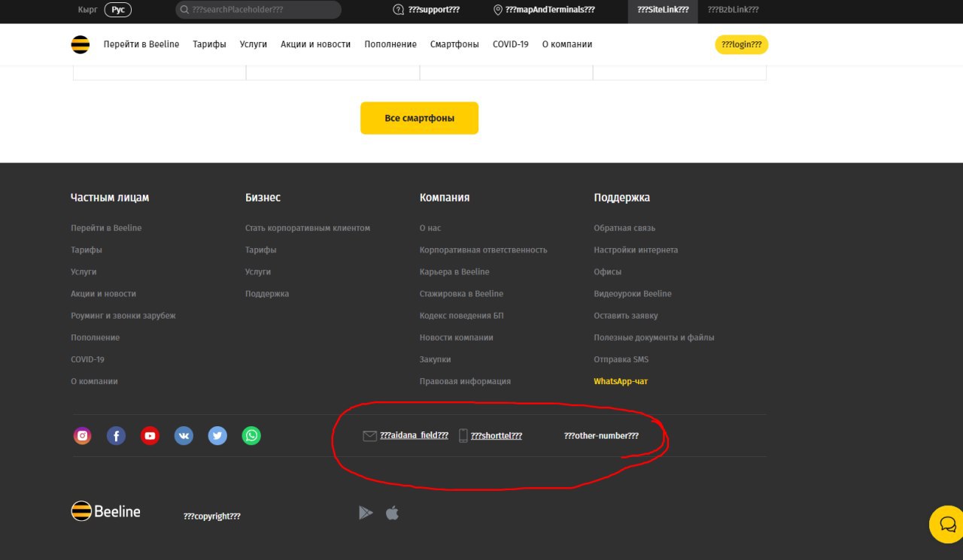Open Офисы footer link
963x560 pixels.
click(608, 271)
